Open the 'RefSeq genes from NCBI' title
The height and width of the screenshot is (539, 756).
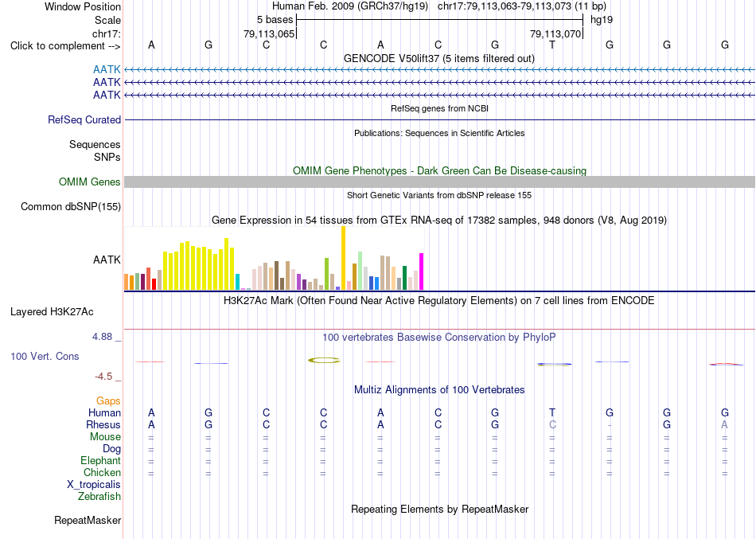click(439, 108)
